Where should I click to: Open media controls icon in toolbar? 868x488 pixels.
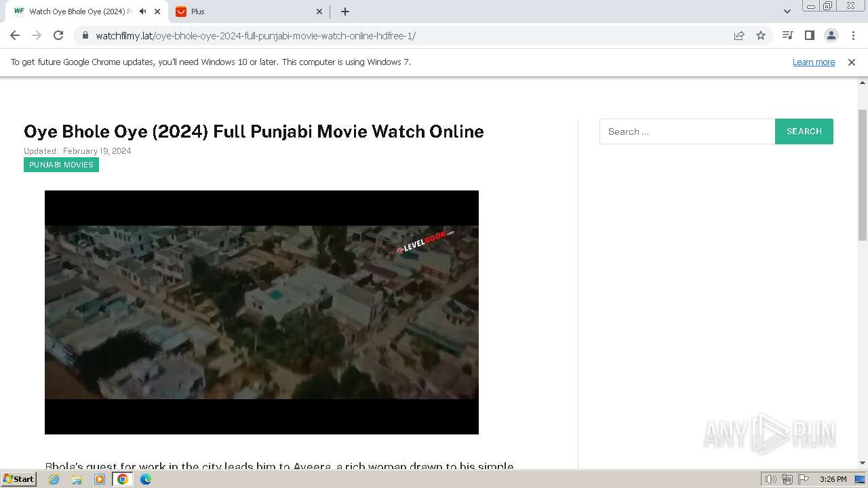787,35
